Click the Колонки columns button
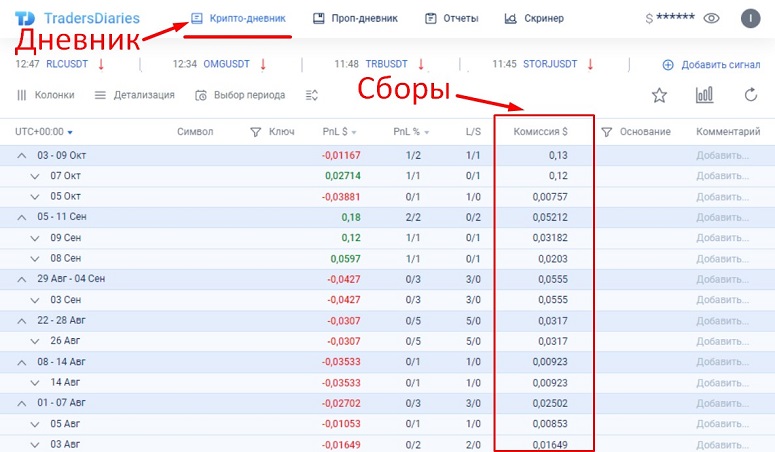Image resolution: width=775 pixels, height=452 pixels. point(45,95)
